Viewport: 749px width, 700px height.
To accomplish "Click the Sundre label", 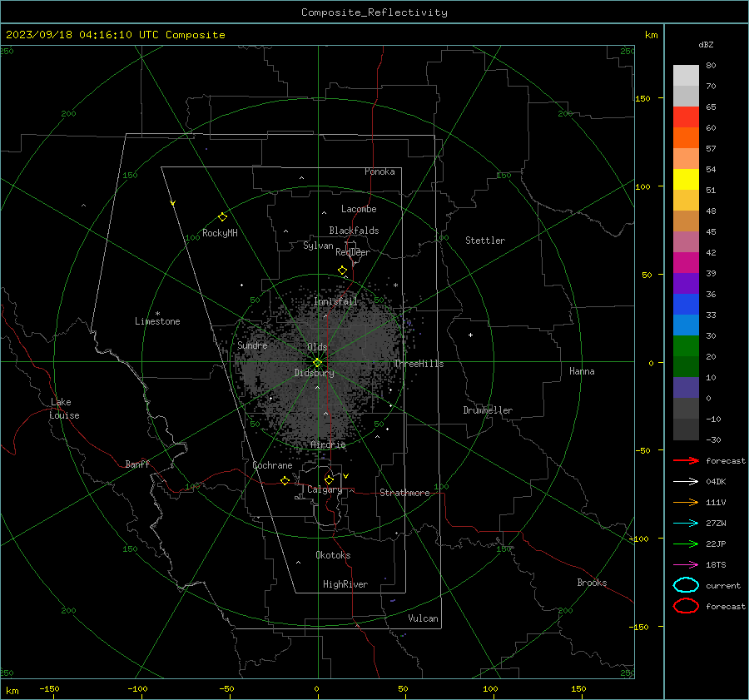I will tap(252, 345).
